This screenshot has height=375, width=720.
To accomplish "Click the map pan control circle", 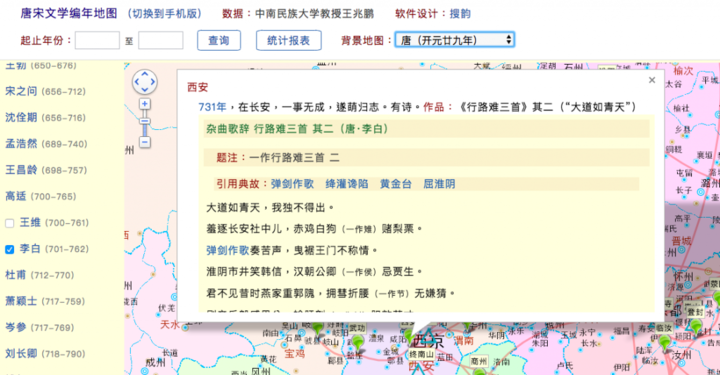I will pos(145,82).
